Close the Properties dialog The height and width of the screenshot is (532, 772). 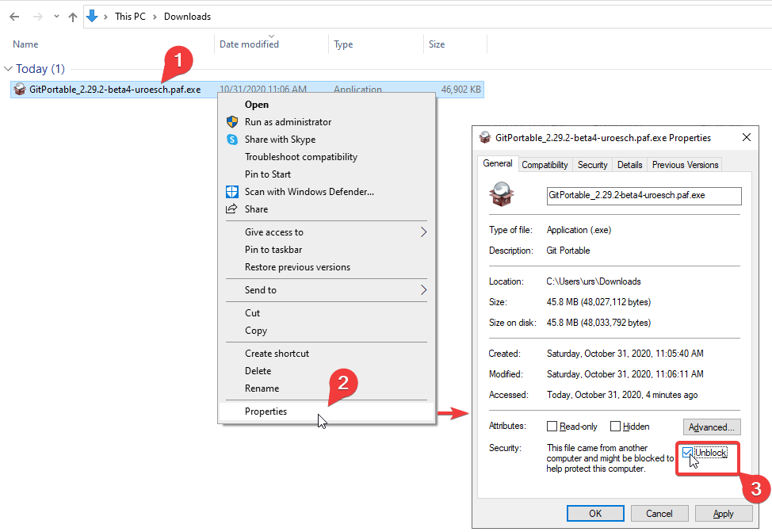[747, 137]
